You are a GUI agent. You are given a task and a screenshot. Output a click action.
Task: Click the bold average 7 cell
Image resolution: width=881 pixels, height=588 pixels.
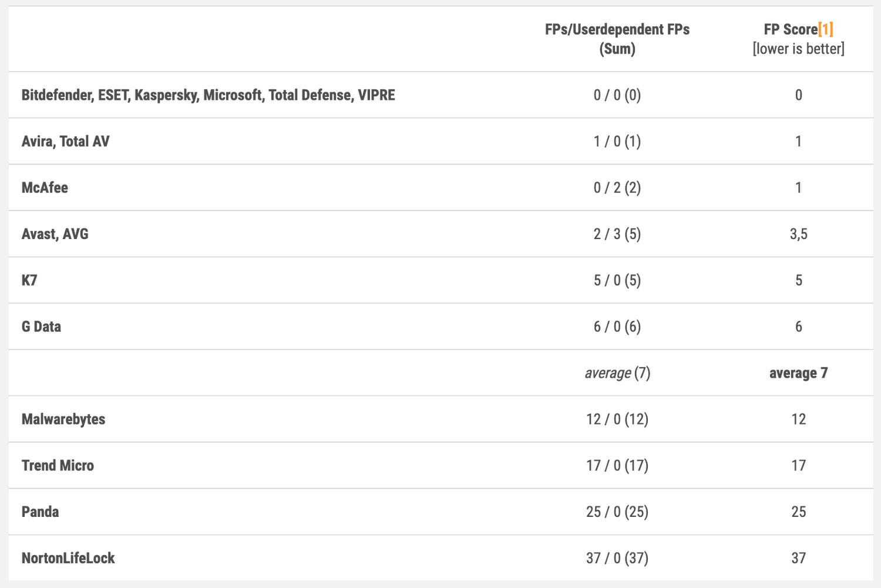[798, 373]
